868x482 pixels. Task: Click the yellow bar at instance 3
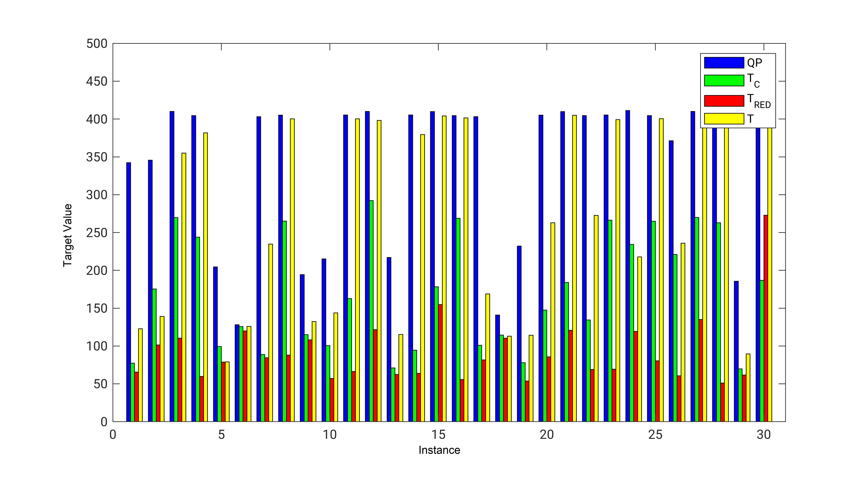click(184, 287)
